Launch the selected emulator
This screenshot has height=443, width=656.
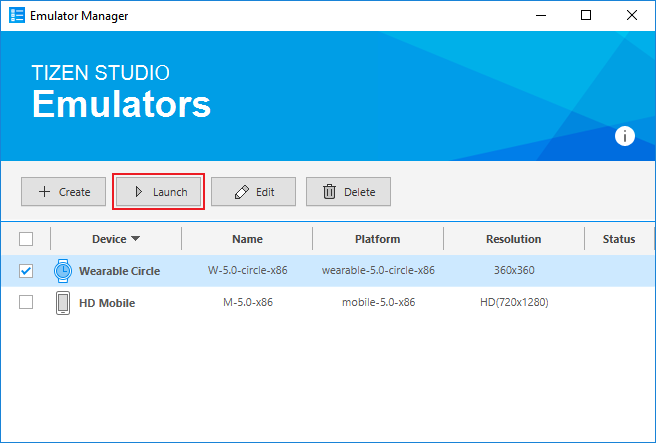point(159,192)
